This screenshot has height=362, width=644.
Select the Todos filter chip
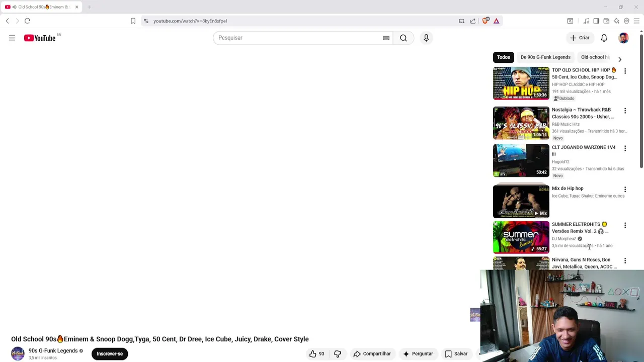[x=503, y=57]
